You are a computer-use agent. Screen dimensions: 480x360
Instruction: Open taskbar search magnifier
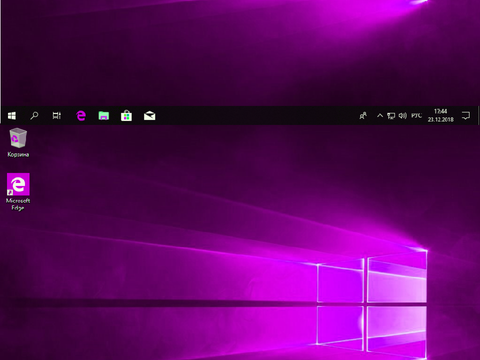coord(34,116)
